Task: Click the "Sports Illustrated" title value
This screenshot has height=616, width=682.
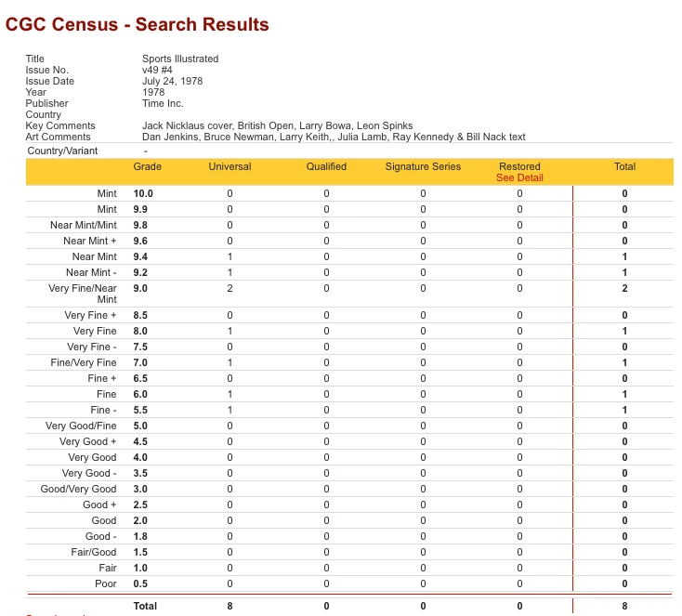Action: (180, 59)
